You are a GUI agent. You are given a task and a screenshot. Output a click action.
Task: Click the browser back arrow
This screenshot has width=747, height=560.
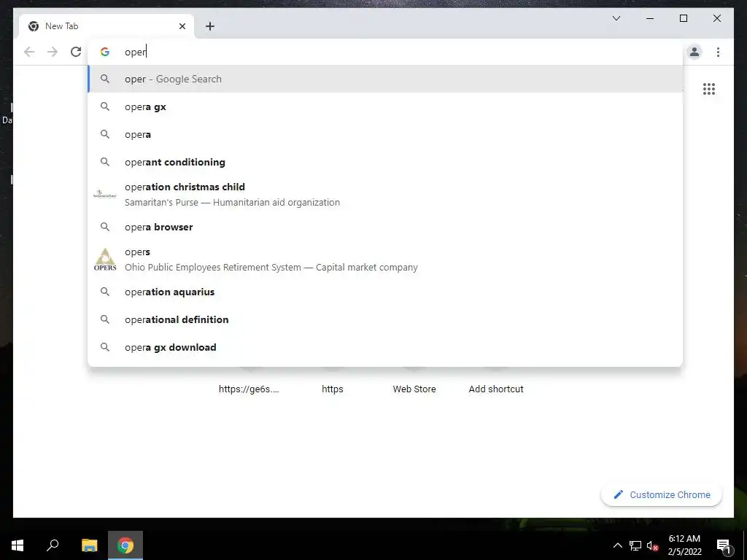click(x=29, y=52)
